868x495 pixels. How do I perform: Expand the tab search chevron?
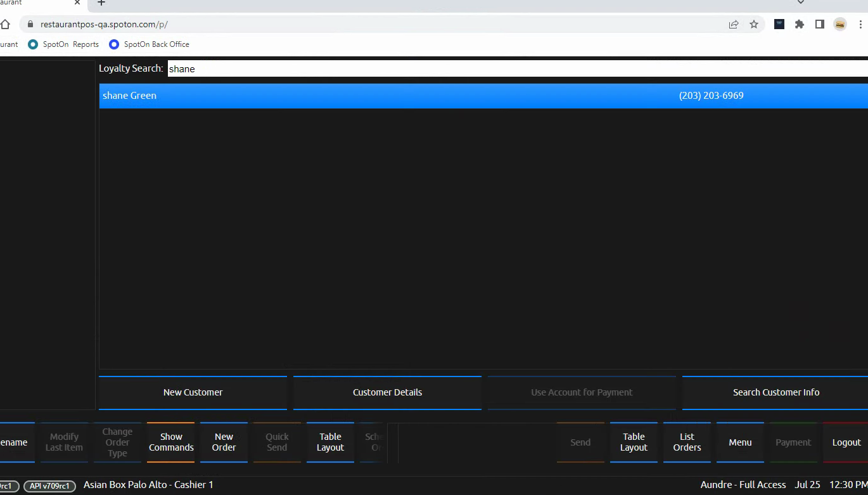801,3
